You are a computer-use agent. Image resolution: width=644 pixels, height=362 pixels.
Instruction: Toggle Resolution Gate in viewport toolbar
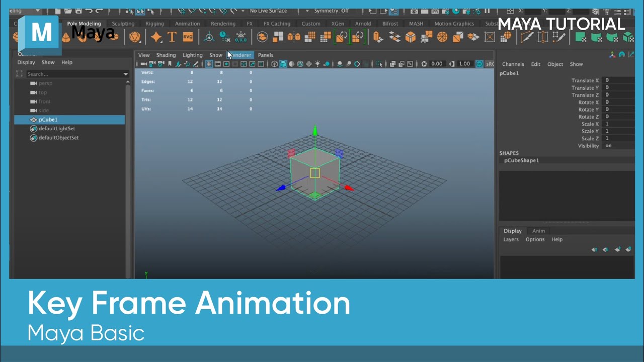coord(226,64)
